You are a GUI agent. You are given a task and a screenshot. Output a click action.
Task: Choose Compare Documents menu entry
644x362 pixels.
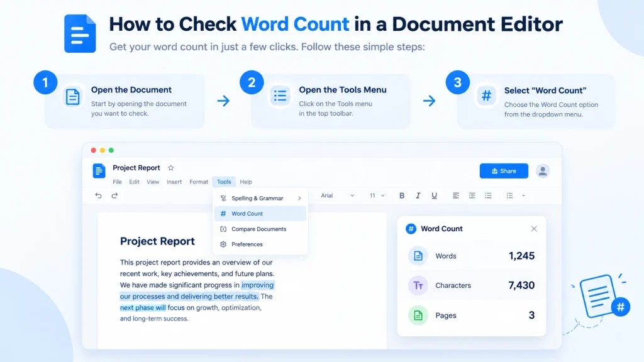click(x=260, y=229)
